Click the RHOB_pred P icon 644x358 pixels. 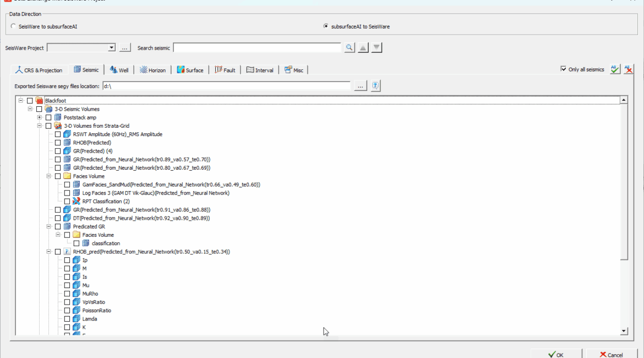(67, 252)
